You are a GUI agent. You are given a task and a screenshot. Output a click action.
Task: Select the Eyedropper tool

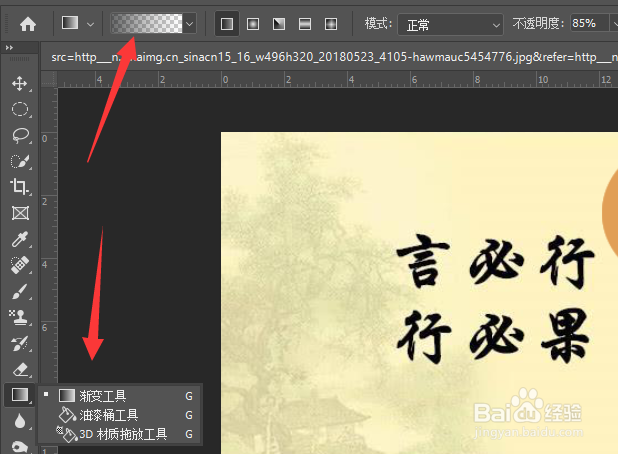pos(20,239)
